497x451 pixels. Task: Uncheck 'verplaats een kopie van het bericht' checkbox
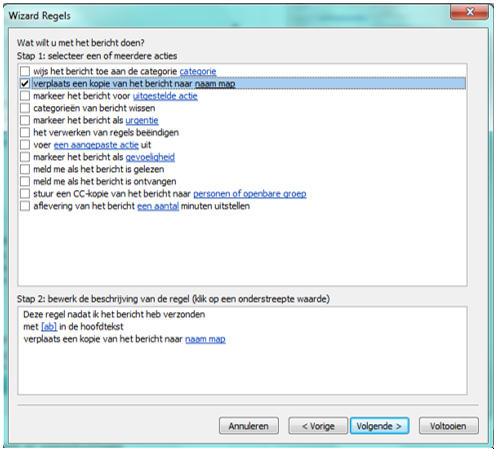25,84
